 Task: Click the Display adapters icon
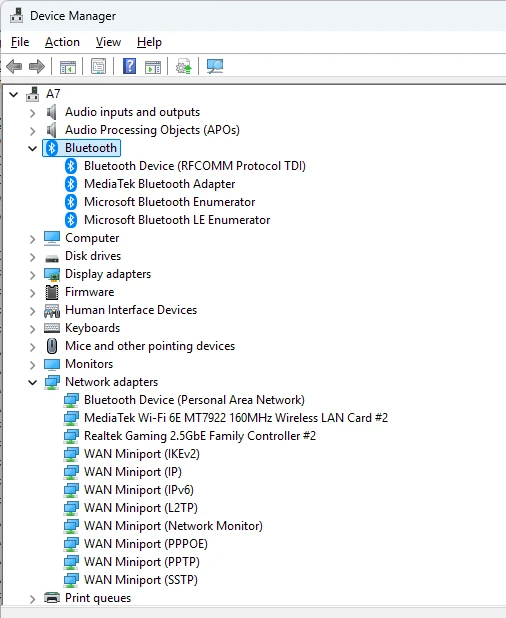(x=52, y=274)
